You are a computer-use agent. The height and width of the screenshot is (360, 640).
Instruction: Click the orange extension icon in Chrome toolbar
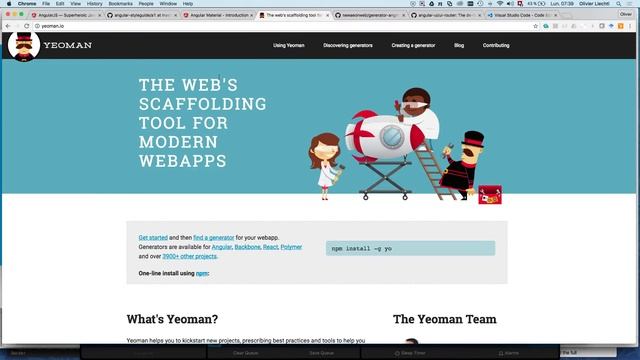pyautogui.click(x=620, y=26)
